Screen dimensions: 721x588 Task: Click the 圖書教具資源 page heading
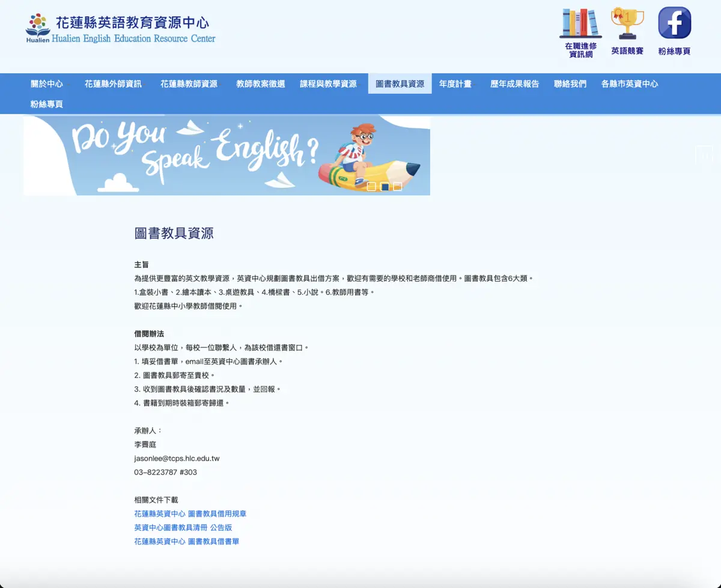(x=174, y=233)
